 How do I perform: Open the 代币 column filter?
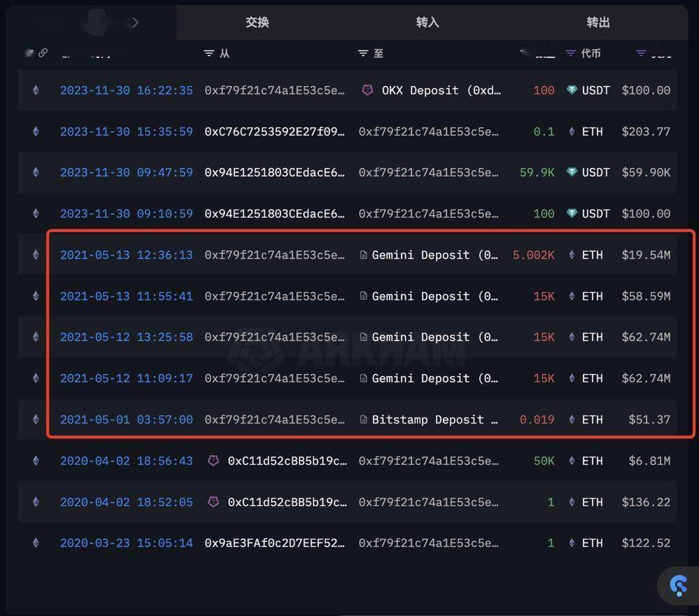[x=571, y=53]
